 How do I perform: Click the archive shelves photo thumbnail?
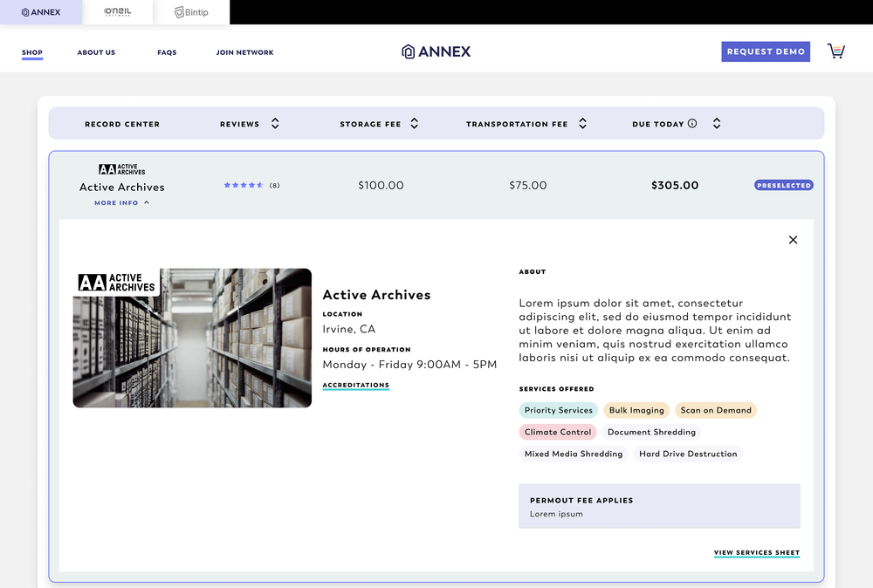(x=192, y=338)
